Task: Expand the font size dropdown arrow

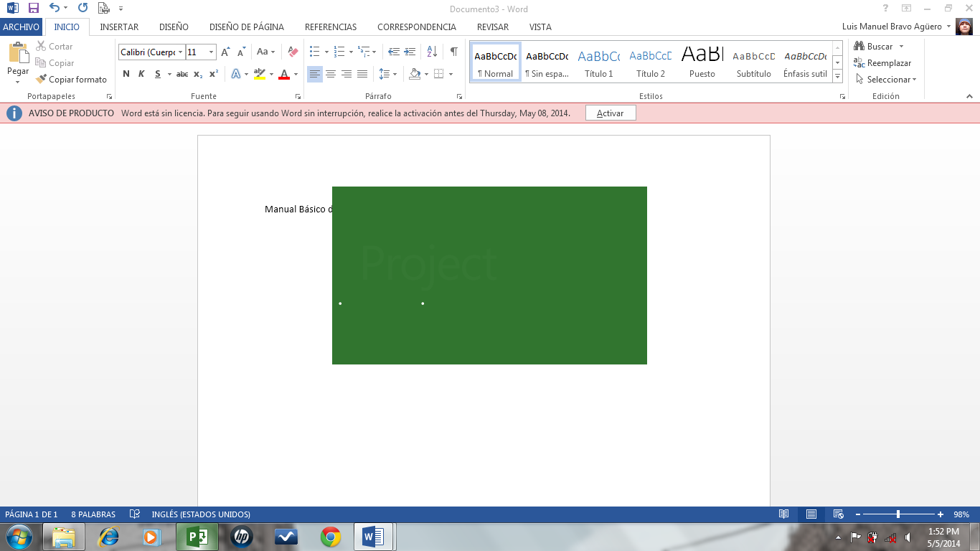Action: [211, 52]
